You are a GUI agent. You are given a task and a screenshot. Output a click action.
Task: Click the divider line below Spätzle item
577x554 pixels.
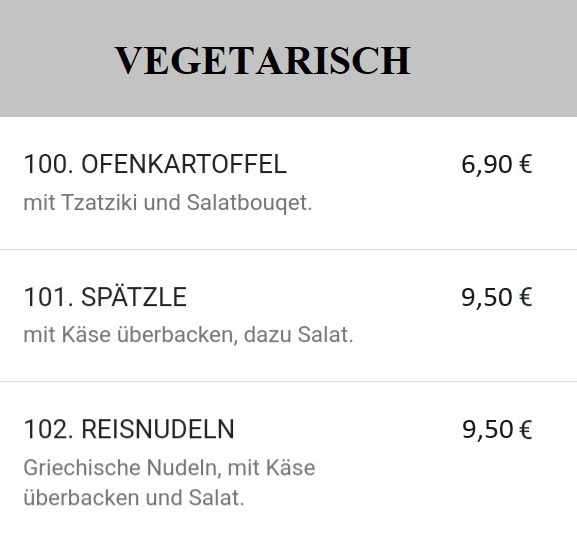tap(288, 382)
